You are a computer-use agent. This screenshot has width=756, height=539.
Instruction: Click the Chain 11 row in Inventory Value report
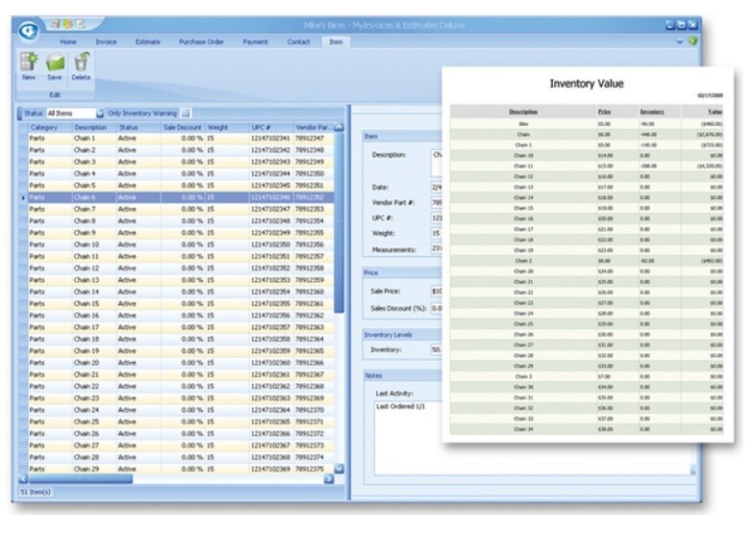pyautogui.click(x=587, y=166)
